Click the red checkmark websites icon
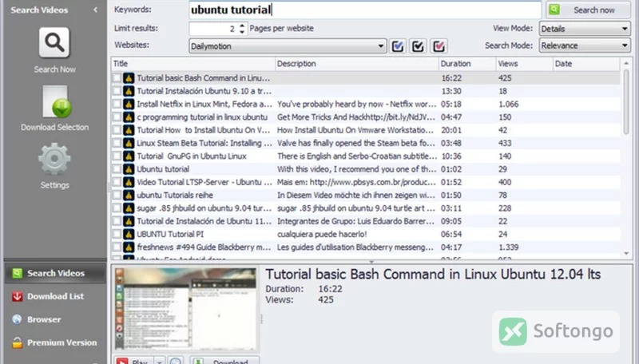 click(x=439, y=46)
